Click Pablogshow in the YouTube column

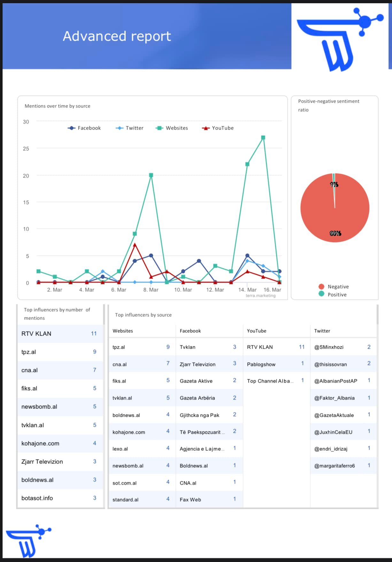pos(261,364)
